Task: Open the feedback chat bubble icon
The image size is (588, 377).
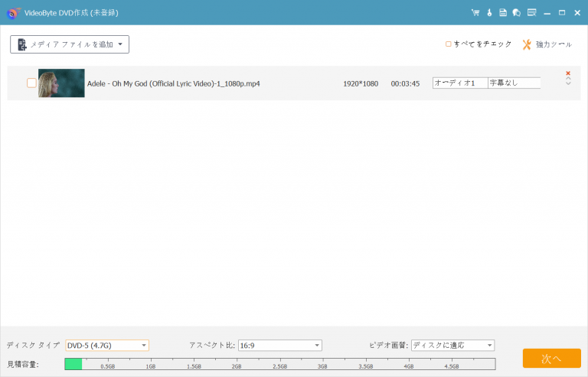Action: coord(517,13)
